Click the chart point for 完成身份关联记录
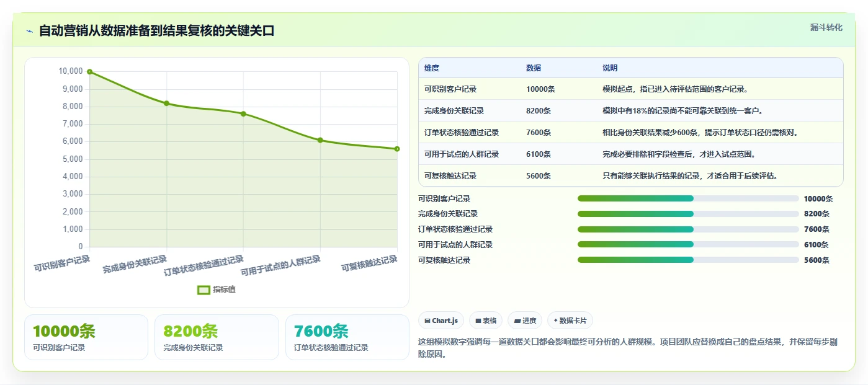Viewport: 868px width, 385px height. tap(167, 104)
